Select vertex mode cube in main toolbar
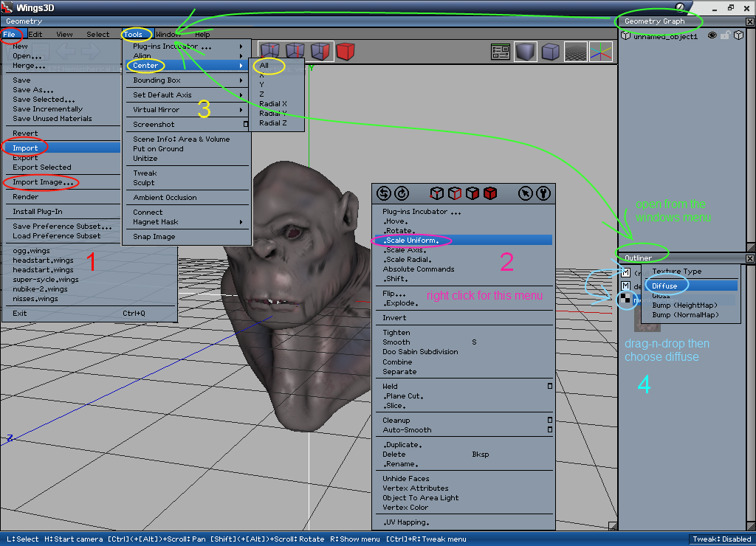This screenshot has height=546, width=756. (x=270, y=51)
